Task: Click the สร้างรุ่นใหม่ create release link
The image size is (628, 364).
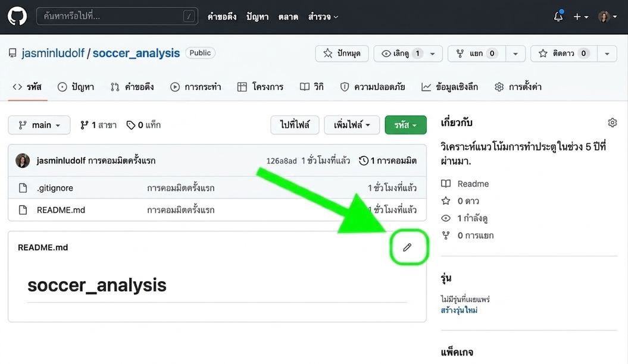Action: pos(459,310)
